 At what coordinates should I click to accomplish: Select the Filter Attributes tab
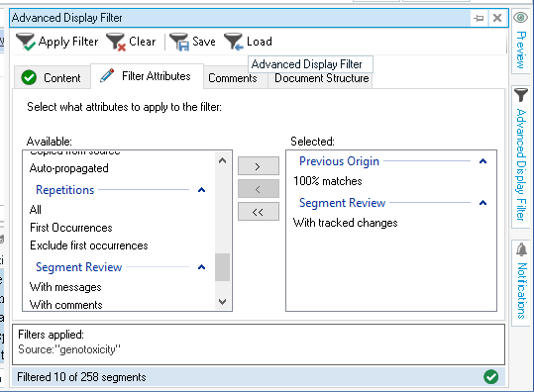click(147, 76)
